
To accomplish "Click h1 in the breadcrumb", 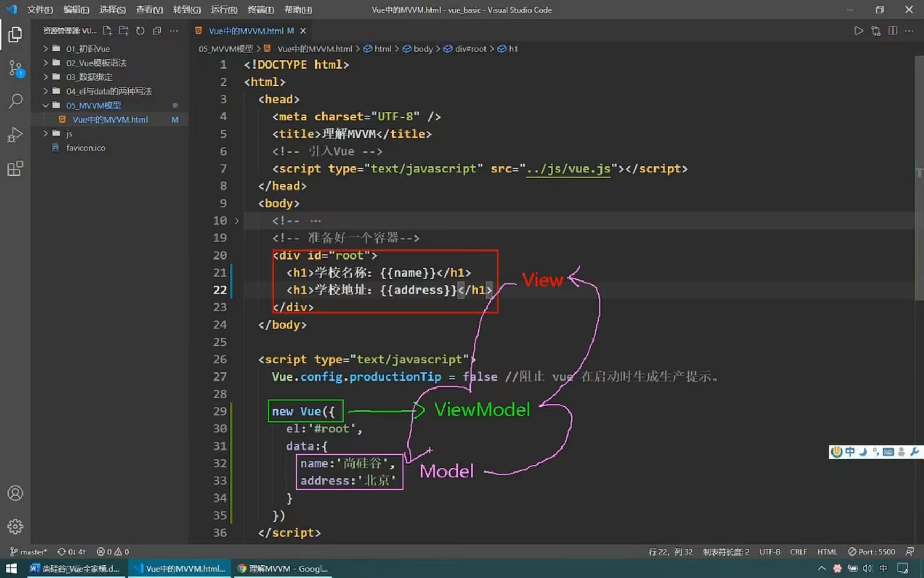I will click(x=508, y=49).
